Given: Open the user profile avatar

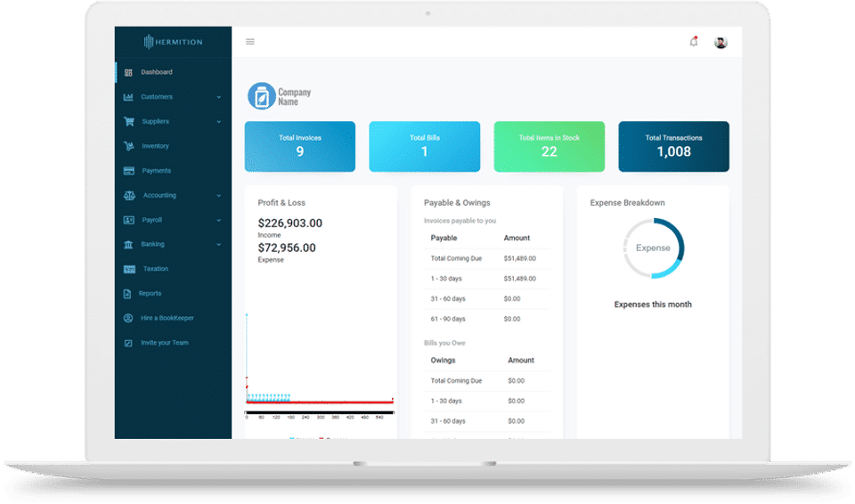Looking at the screenshot, I should [x=721, y=42].
